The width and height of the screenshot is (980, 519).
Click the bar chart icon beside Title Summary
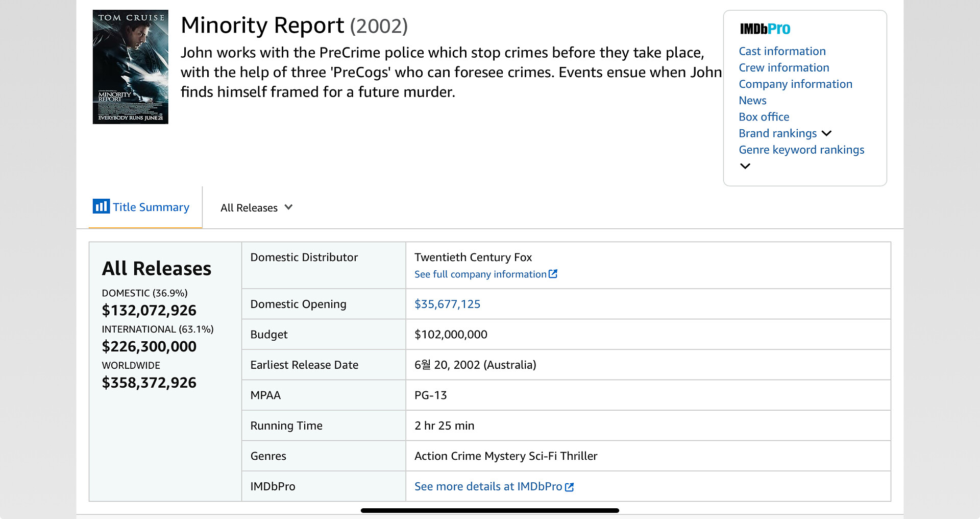click(101, 206)
